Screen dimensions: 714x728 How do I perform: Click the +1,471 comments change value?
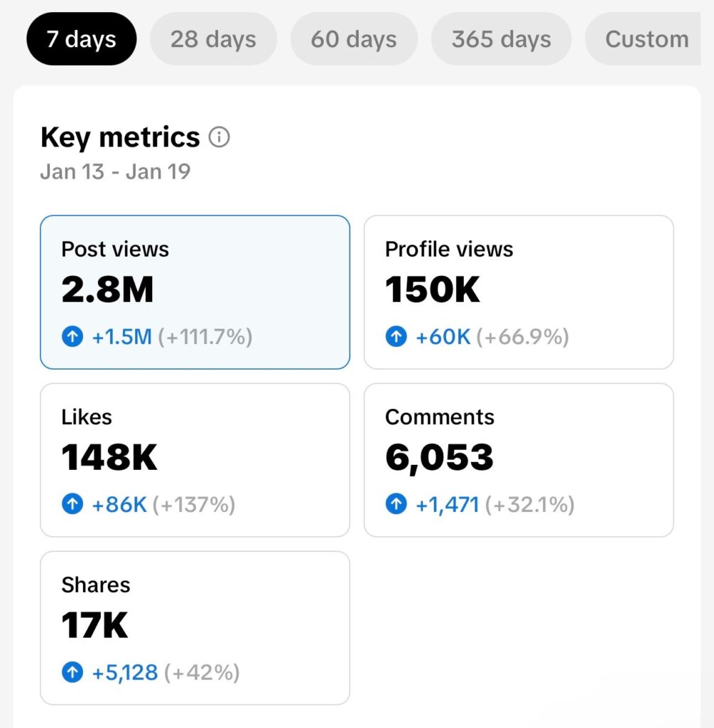click(448, 505)
